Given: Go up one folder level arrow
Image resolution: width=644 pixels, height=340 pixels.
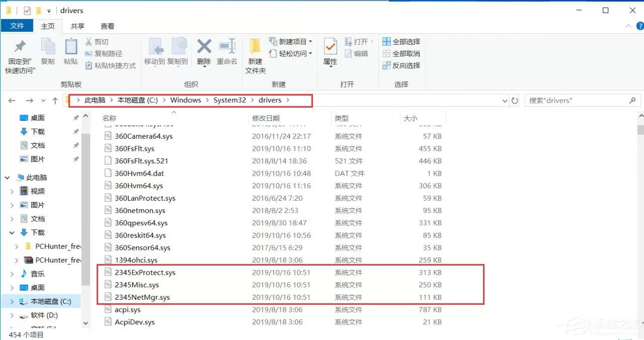Looking at the screenshot, I should click(55, 101).
